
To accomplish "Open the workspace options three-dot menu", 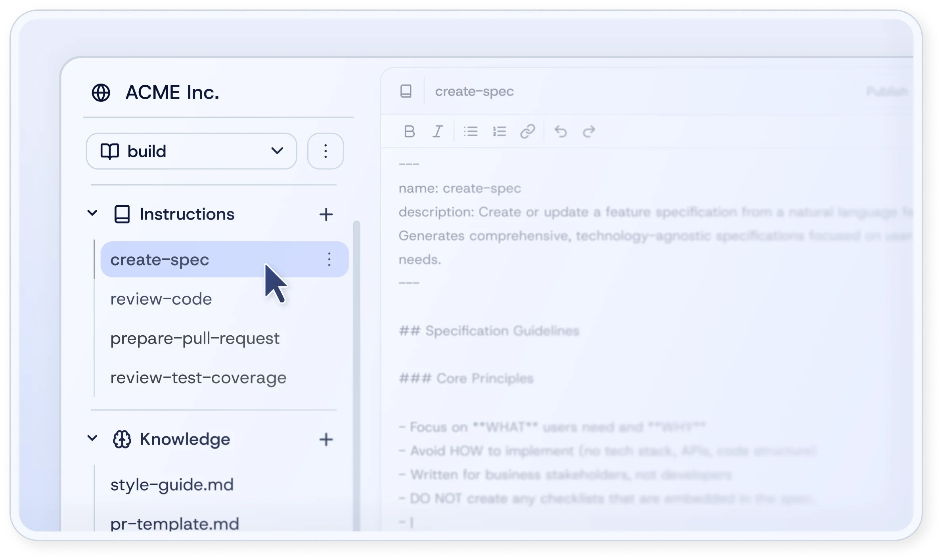I will (x=325, y=151).
